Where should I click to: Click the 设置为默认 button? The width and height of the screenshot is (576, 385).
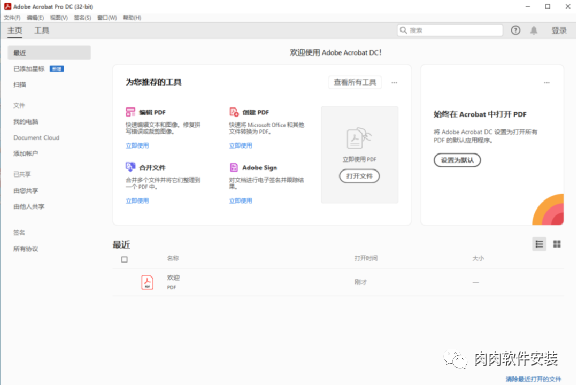pos(457,160)
